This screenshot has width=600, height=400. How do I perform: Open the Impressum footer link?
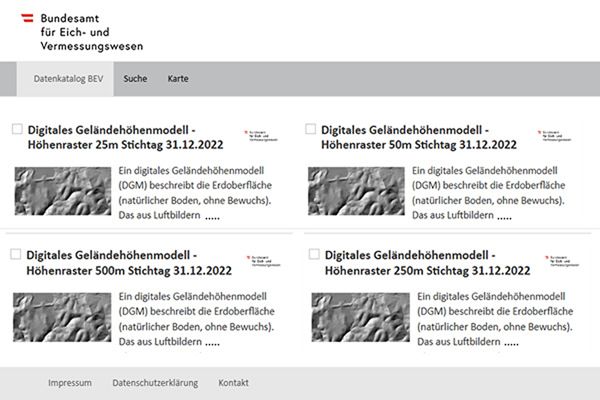[x=70, y=383]
